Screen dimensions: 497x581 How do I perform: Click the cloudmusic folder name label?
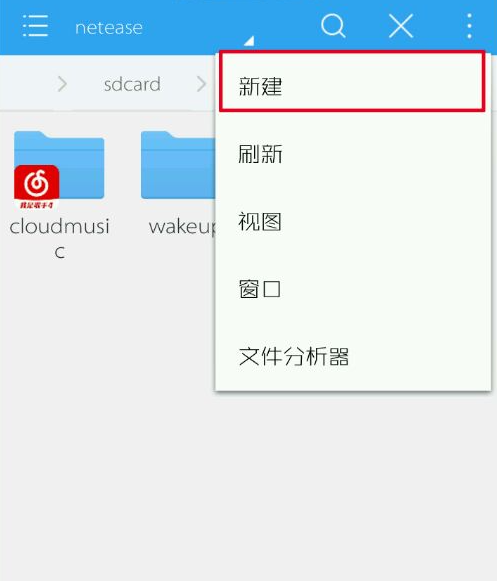coord(59,239)
